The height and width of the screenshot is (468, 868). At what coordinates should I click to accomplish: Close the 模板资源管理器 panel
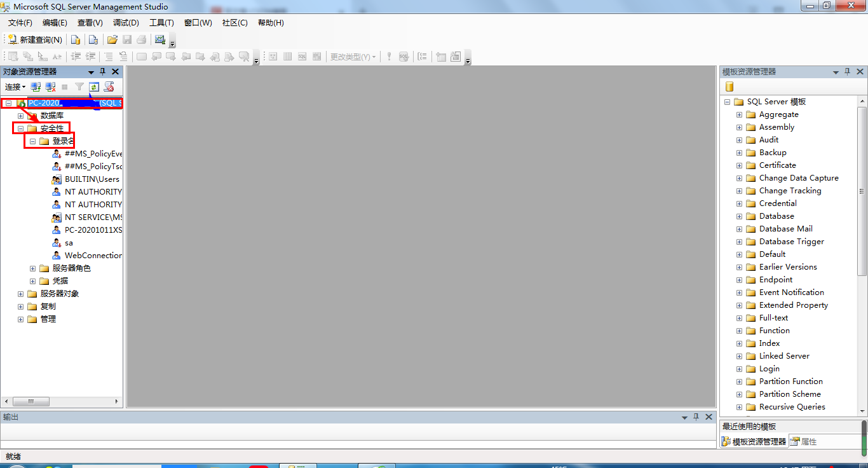pyautogui.click(x=860, y=72)
